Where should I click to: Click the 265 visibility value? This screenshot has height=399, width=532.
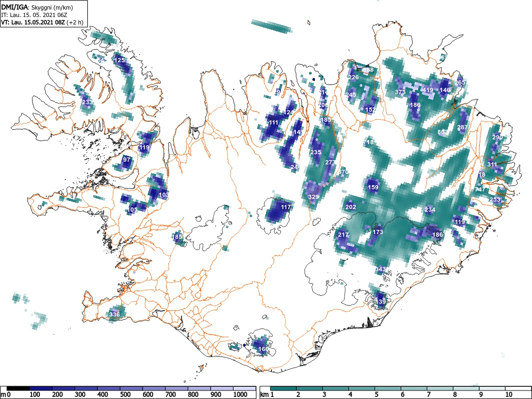point(460,82)
